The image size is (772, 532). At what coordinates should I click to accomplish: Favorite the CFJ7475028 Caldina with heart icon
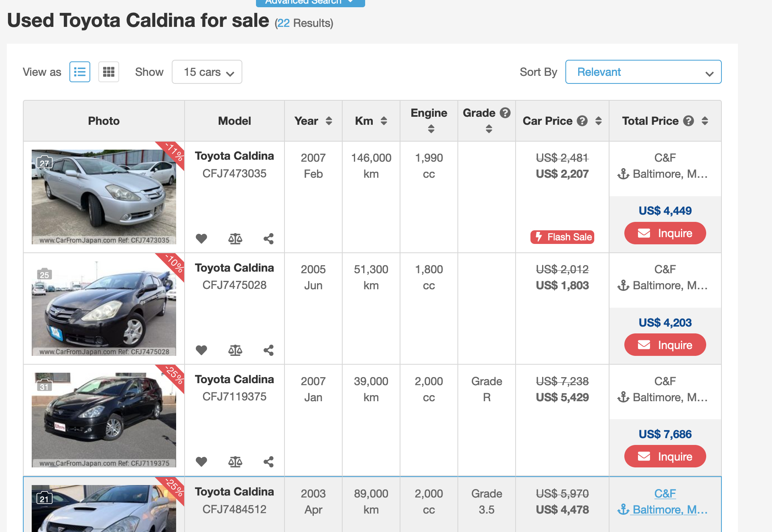coord(201,350)
